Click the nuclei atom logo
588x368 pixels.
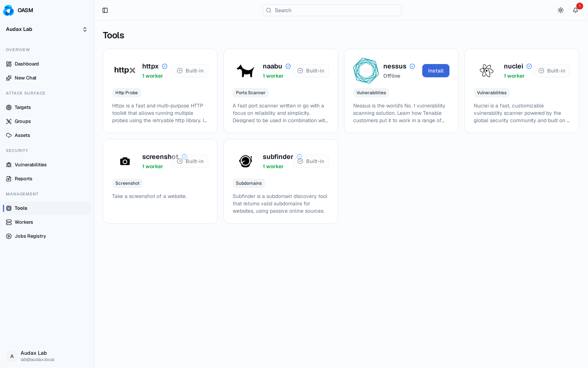point(487,71)
